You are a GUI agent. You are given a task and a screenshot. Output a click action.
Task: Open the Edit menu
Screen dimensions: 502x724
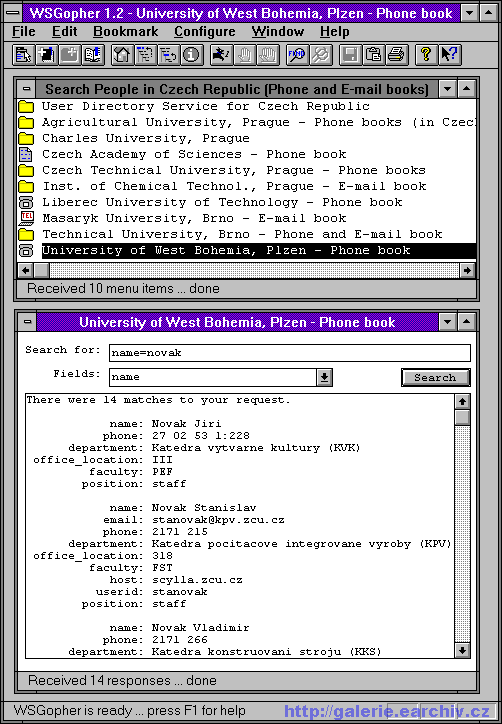click(65, 32)
